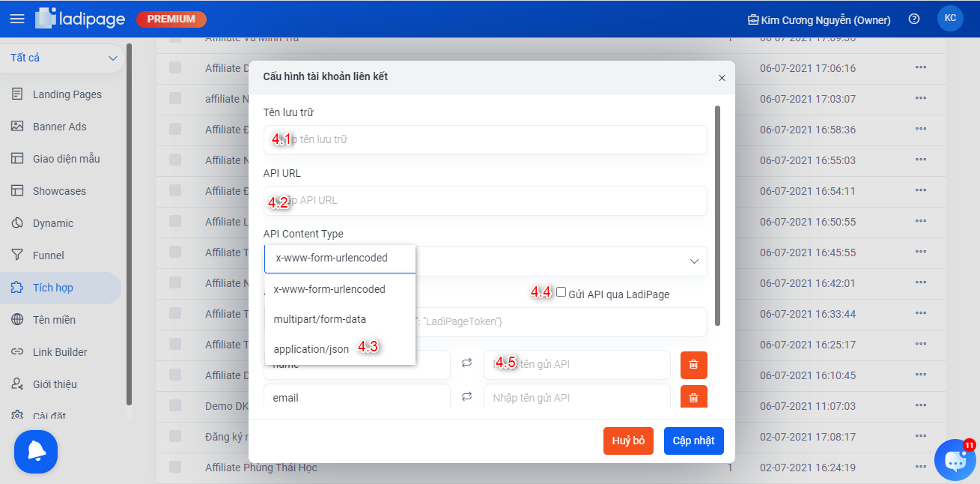Delete the name field mapping row
Screen dimensions: 980x484
693,365
